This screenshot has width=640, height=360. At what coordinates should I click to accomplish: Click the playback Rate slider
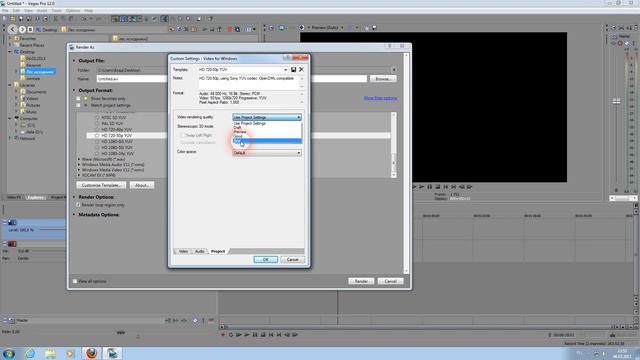pyautogui.click(x=121, y=332)
